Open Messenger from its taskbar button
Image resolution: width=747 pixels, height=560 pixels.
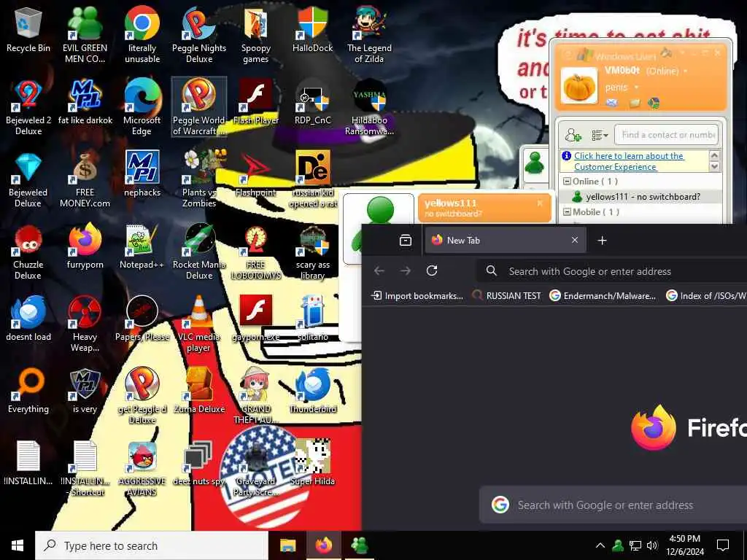coord(360,545)
